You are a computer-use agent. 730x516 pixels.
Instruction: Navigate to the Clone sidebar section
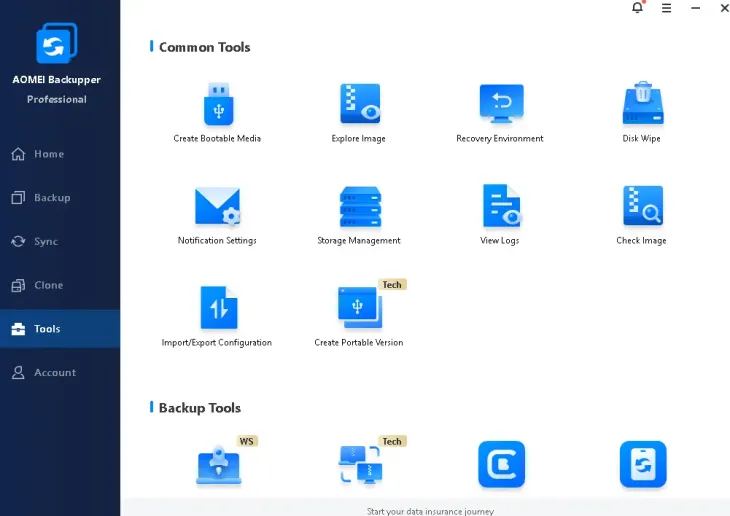click(48, 285)
